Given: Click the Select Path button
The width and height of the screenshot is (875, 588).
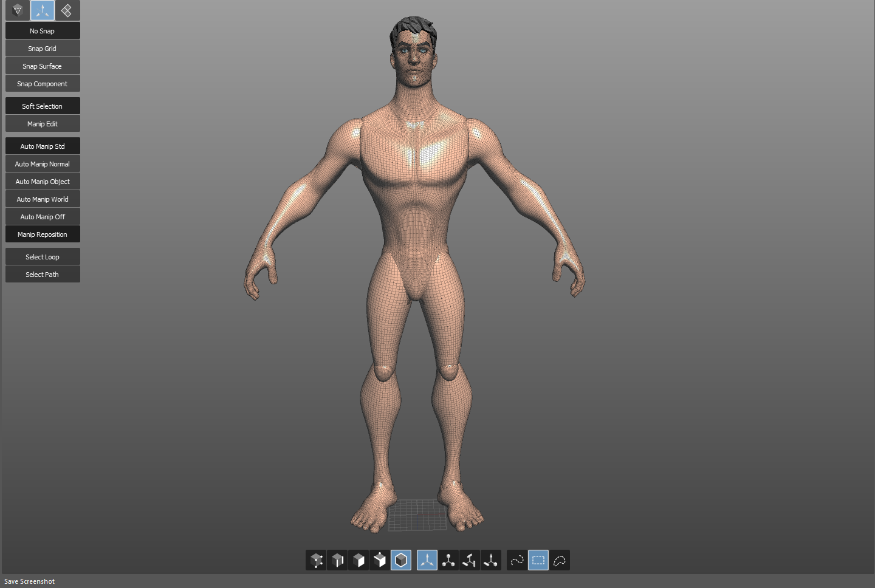Looking at the screenshot, I should (43, 275).
